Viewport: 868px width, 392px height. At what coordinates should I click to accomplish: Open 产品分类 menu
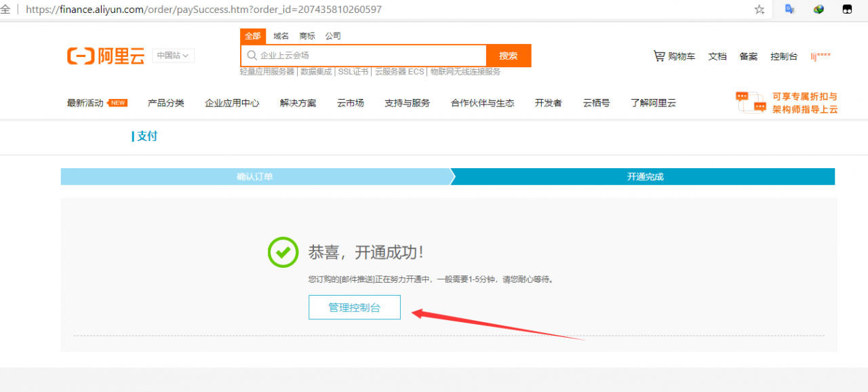166,103
